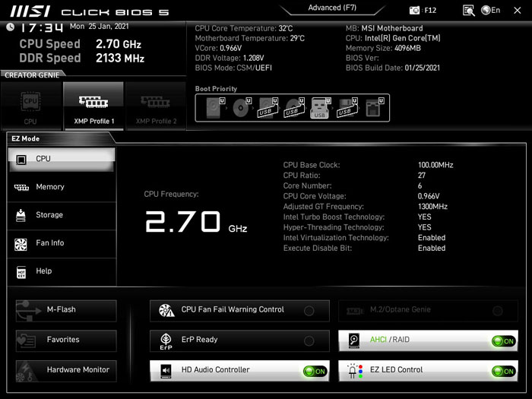The image size is (532, 399).
Task: Turn off EZ LED Control switch
Action: (504, 371)
